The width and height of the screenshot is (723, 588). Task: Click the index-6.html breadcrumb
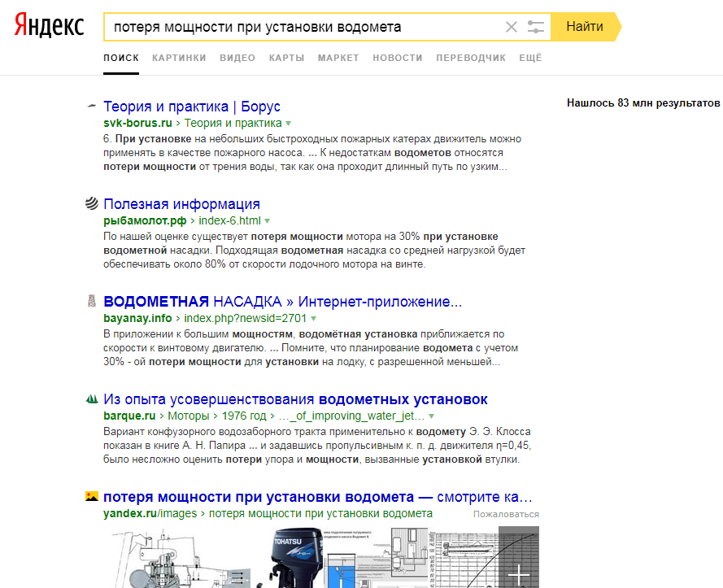(x=229, y=221)
